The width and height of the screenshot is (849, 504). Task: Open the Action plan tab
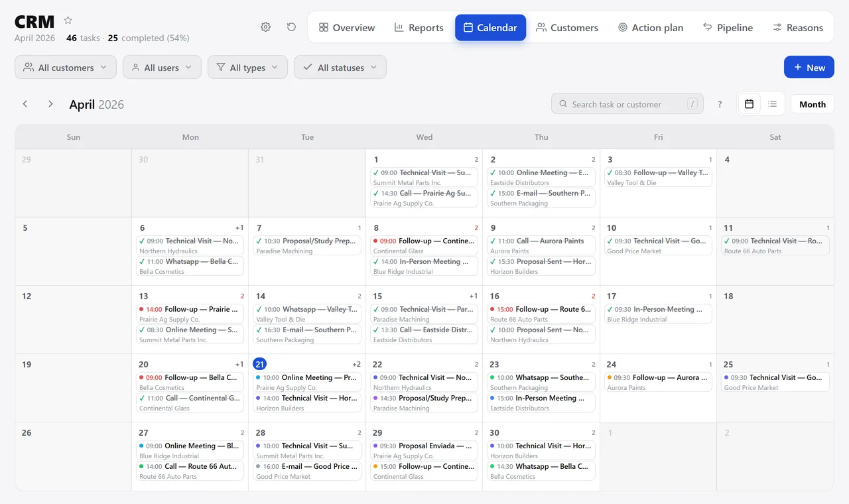point(651,28)
